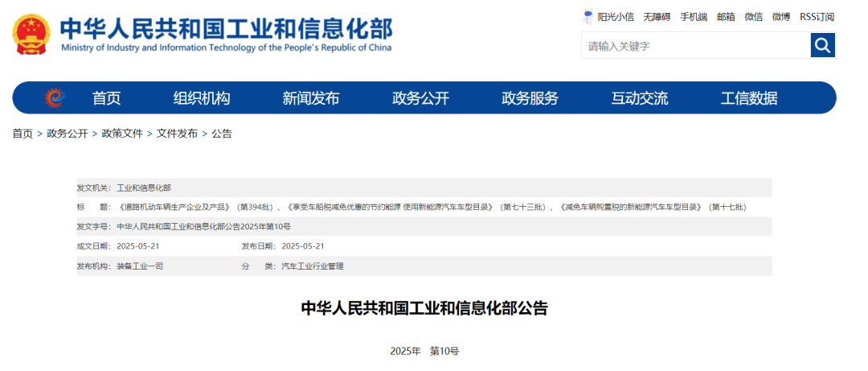Click heading 中华人民共和国工业和信息化部公告
Screen dimensions: 868x371
tap(424, 308)
